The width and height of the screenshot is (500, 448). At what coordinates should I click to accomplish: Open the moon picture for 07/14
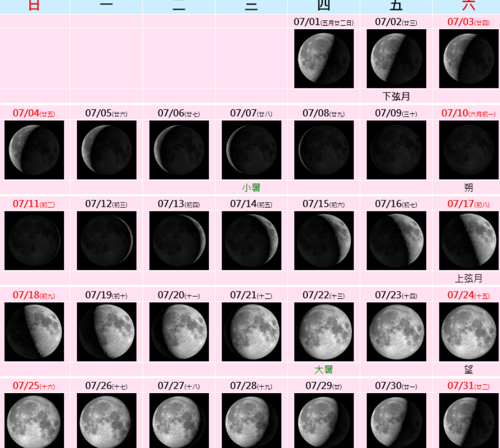point(251,240)
